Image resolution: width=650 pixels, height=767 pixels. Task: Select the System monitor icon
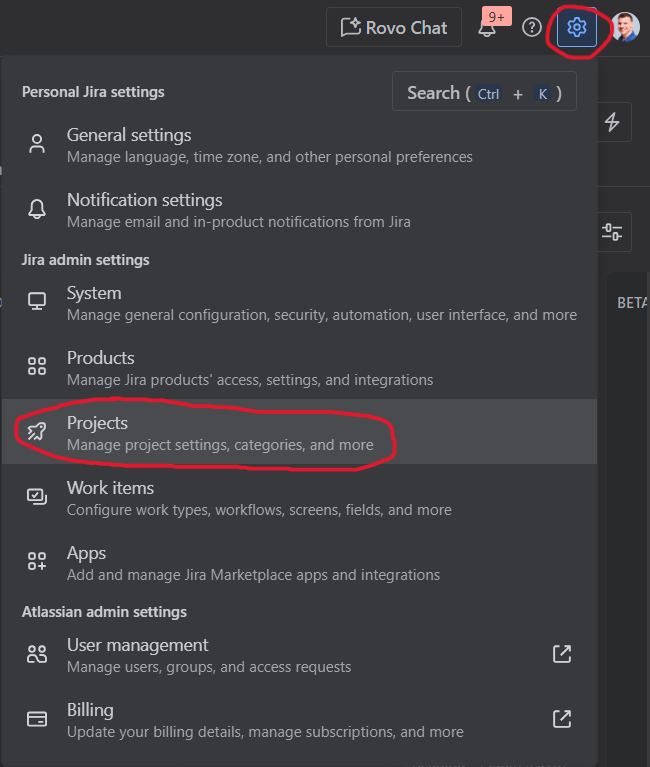pos(37,301)
